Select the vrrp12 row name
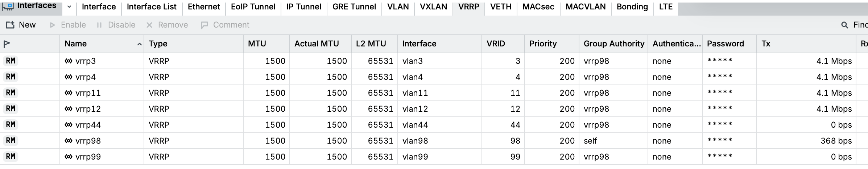The width and height of the screenshot is (868, 169). (x=88, y=109)
